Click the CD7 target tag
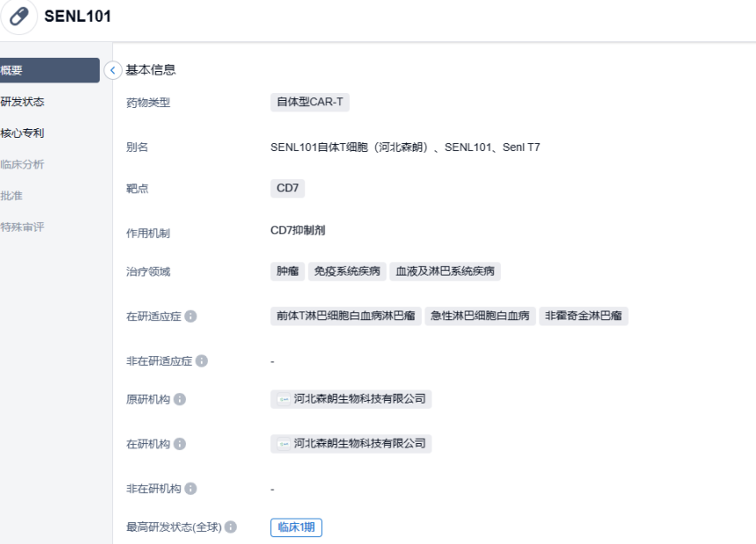 coord(288,188)
